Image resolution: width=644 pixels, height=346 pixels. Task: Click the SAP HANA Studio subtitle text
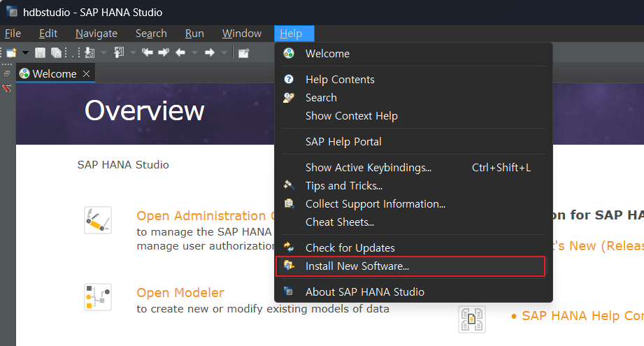[123, 164]
